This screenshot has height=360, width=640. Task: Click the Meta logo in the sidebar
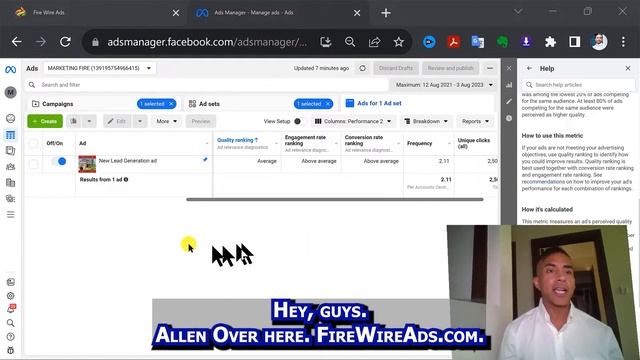point(11,70)
